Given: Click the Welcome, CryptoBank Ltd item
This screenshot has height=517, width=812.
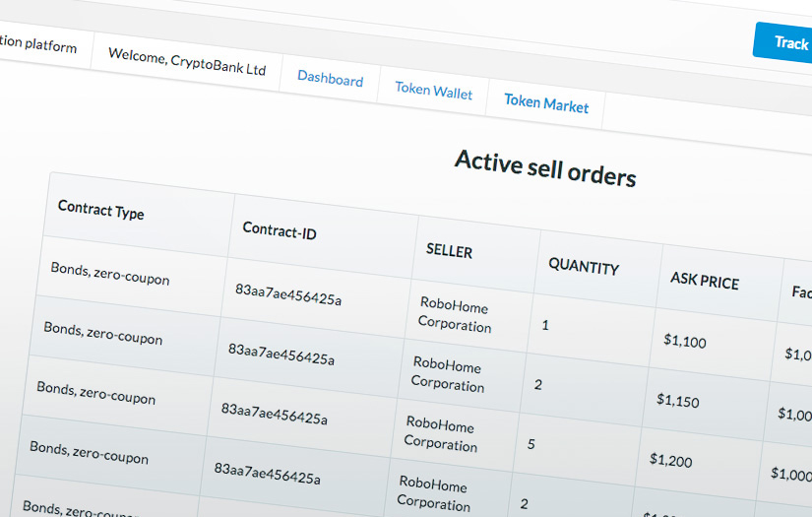Looking at the screenshot, I should click(186, 62).
